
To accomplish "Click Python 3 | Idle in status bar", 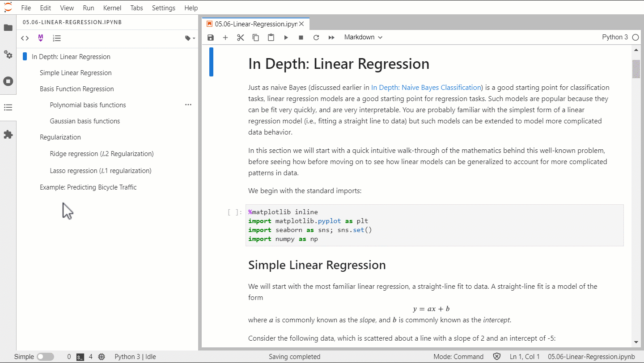I will pyautogui.click(x=136, y=357).
